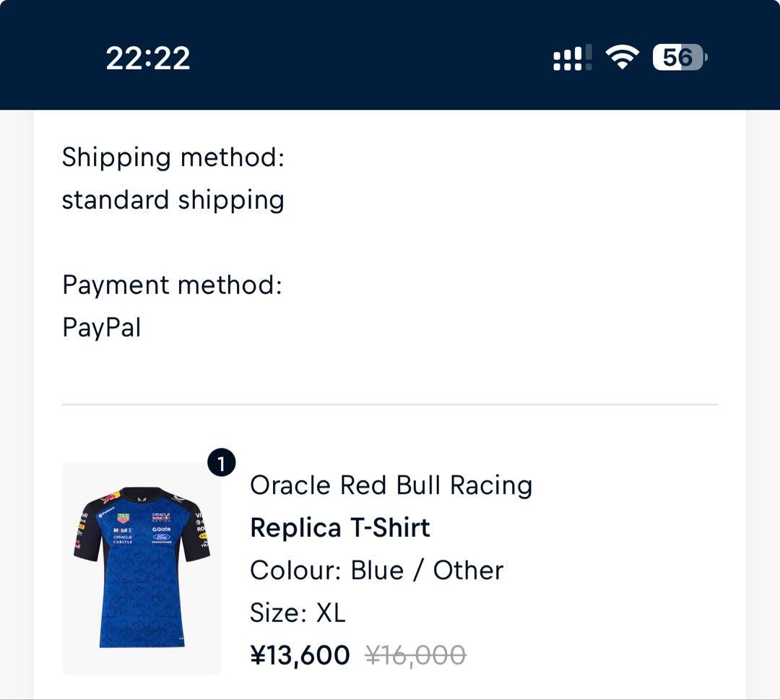This screenshot has height=700, width=780.
Task: Tap the quantity badge showing 1
Action: (x=221, y=464)
